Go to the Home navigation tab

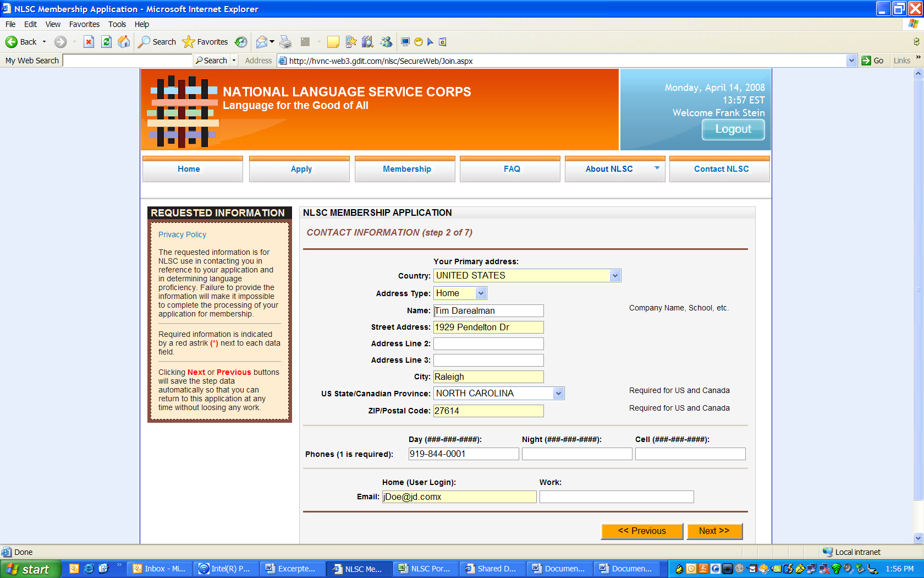click(x=193, y=169)
